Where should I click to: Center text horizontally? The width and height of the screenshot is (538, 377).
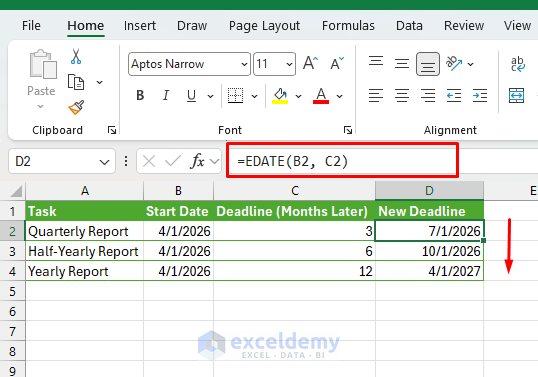[402, 95]
